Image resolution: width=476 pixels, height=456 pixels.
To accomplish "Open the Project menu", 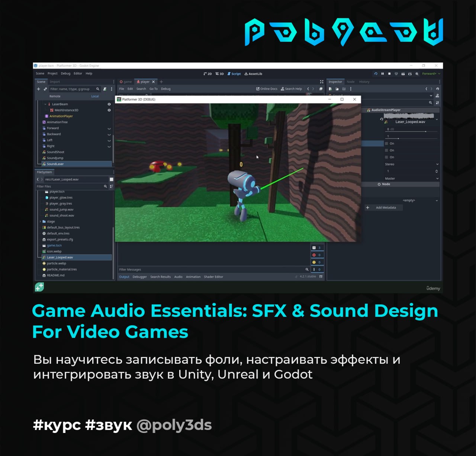I will tap(52, 74).
